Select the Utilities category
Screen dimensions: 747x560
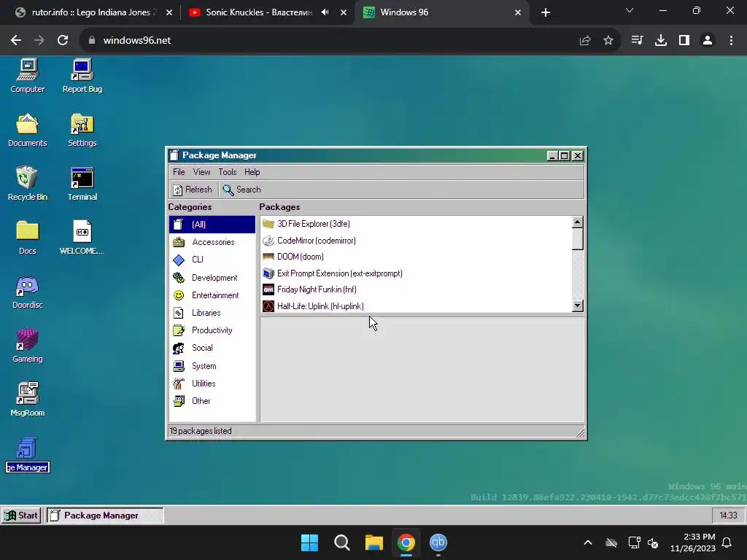pos(212,384)
